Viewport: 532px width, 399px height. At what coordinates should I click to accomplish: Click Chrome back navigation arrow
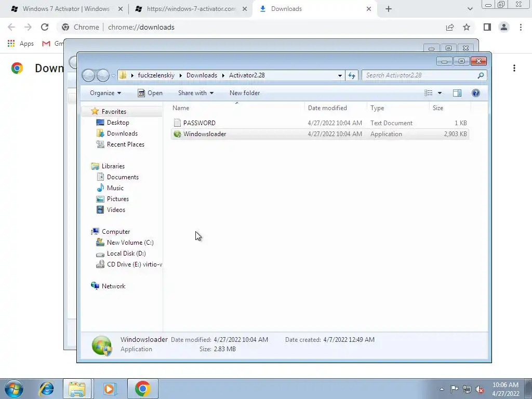click(x=11, y=27)
